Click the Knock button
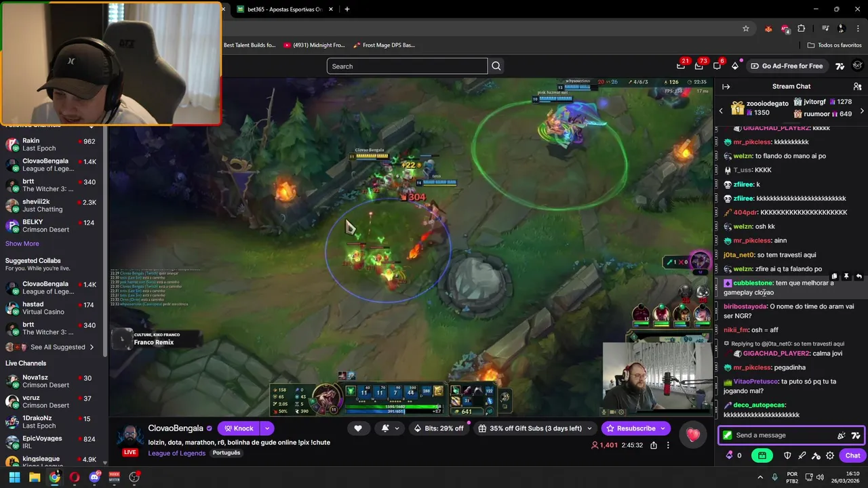This screenshot has width=868, height=488. (239, 428)
